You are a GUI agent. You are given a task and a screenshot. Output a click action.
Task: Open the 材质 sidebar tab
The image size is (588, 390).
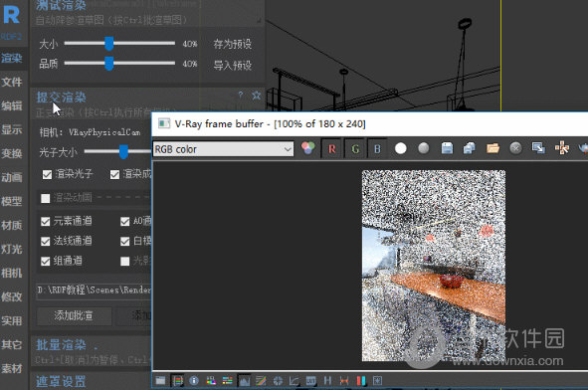coord(12,225)
